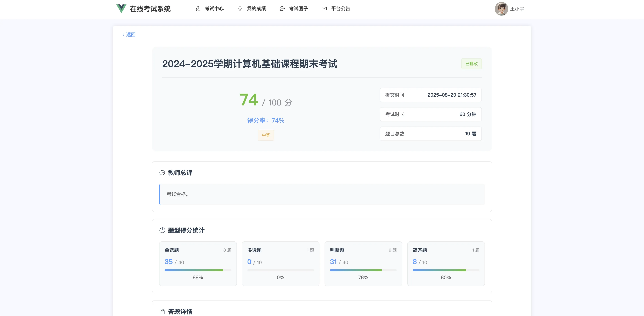Screen dimensions: 644x316
Task: Click the 返回 back link
Action: click(131, 35)
